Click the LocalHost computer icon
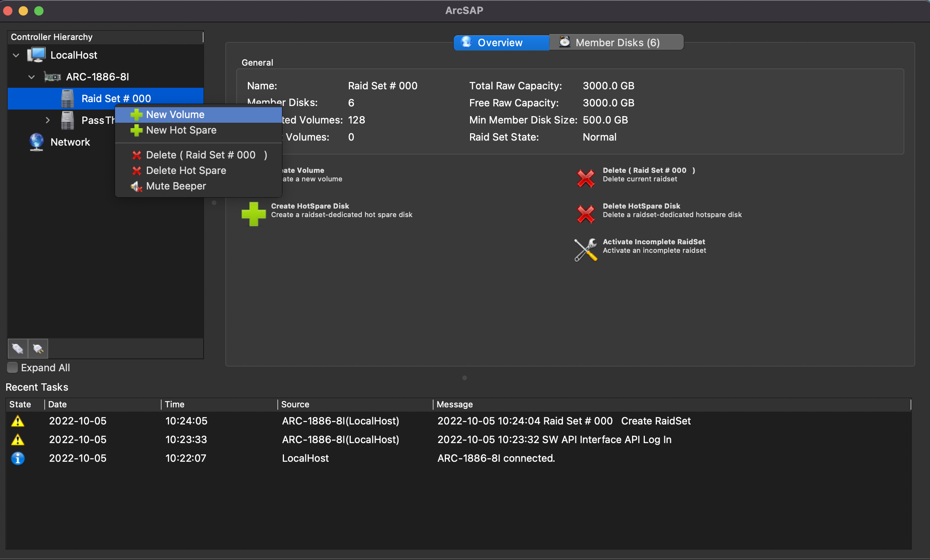The image size is (930, 560). pyautogui.click(x=37, y=55)
